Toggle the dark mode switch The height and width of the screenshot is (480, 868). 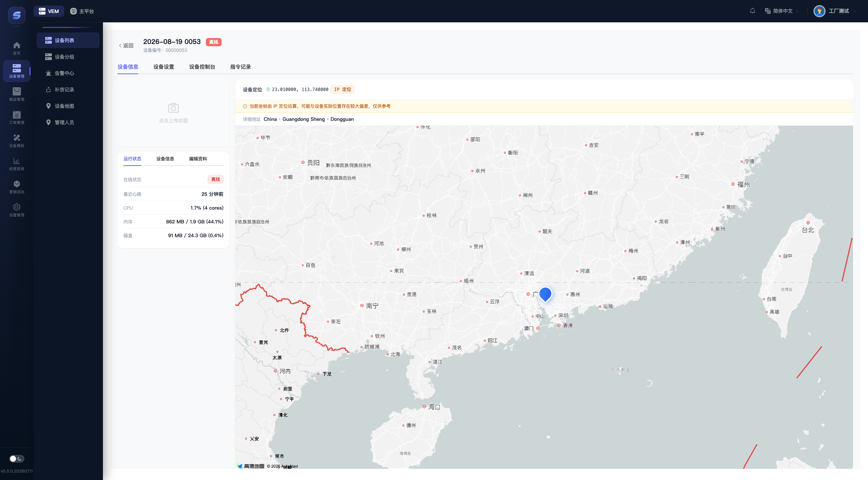pyautogui.click(x=17, y=459)
